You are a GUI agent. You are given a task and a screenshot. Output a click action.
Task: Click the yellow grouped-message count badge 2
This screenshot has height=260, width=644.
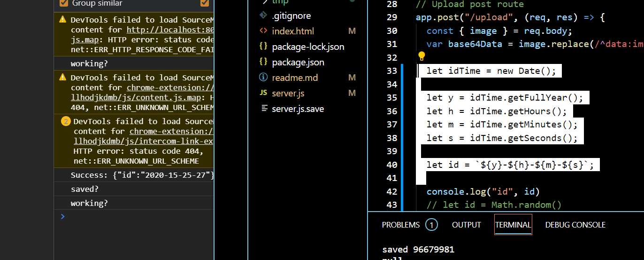66,121
